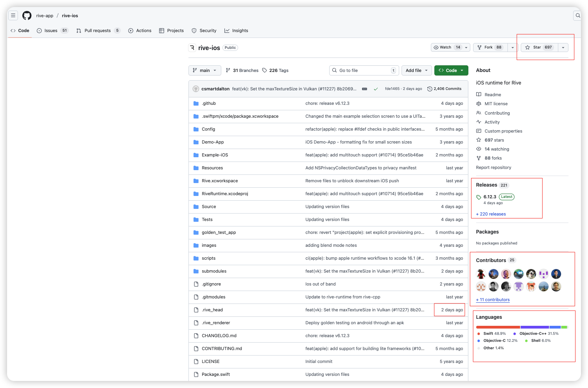This screenshot has width=588, height=388.
Task: Open the Add file dropdown
Action: [x=417, y=70]
